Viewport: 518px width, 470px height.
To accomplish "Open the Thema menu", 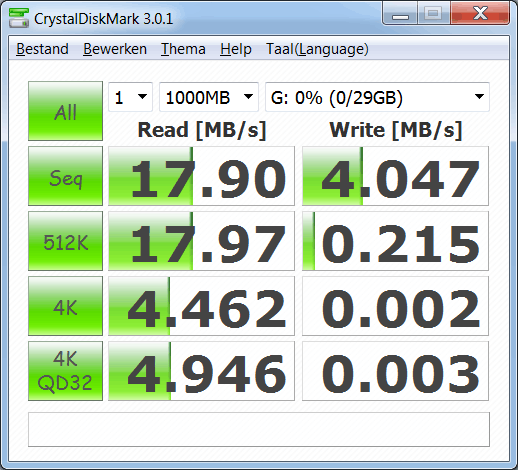I will tap(183, 49).
